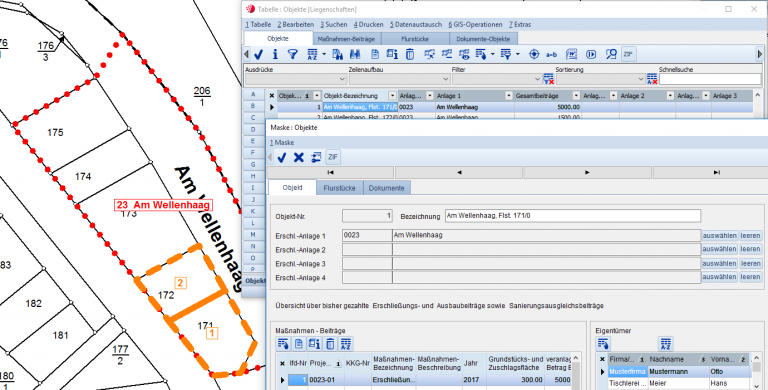Image resolution: width=768 pixels, height=390 pixels.
Task: Click the info 'i' icon in the Tabelle toolbar
Action: coord(275,54)
